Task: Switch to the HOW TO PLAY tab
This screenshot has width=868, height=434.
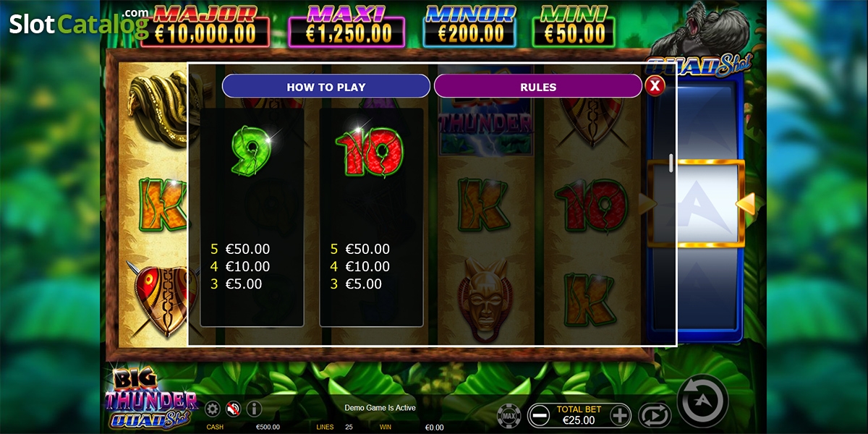Action: point(326,86)
